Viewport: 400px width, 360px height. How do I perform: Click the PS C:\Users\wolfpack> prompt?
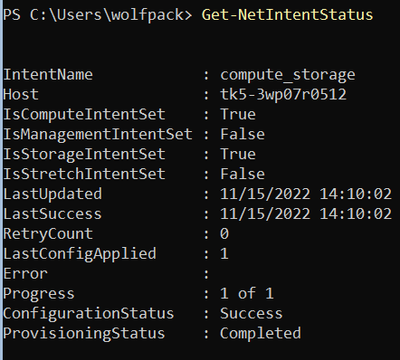tap(98, 15)
